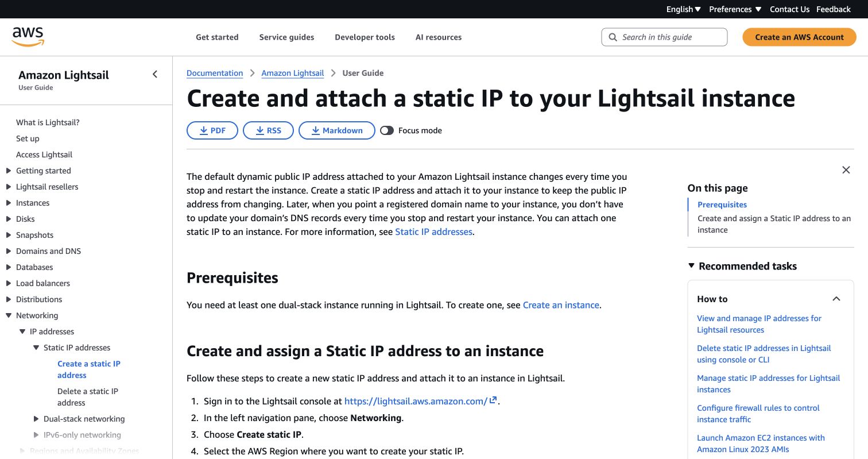Open the RSS feed button
The image size is (868, 459).
click(268, 130)
